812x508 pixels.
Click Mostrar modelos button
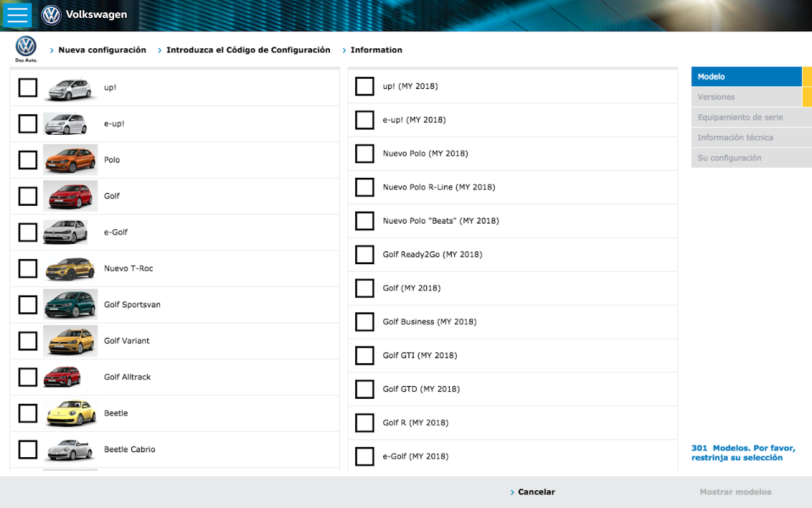[x=735, y=492]
